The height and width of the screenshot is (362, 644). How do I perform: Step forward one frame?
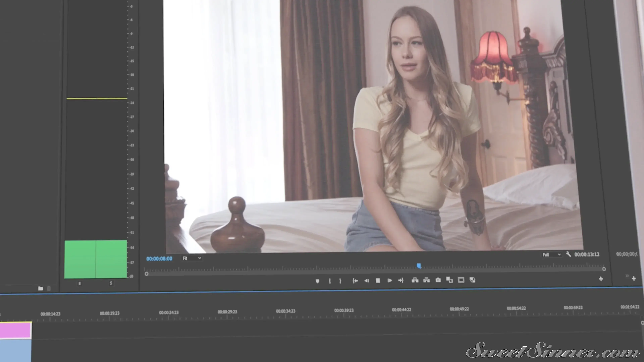click(x=389, y=281)
